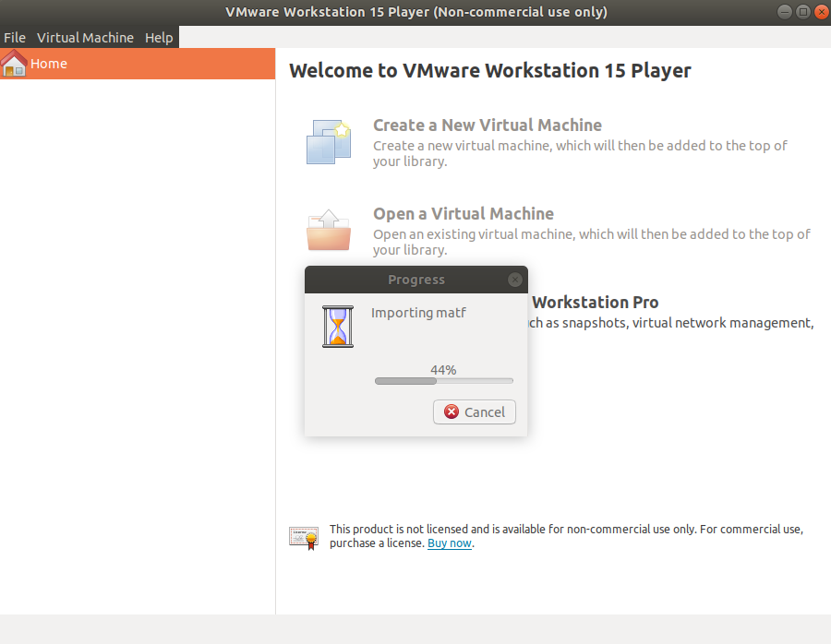Viewport: 831px width, 644px height.
Task: Click the Progress dialog title bar
Action: (x=416, y=280)
